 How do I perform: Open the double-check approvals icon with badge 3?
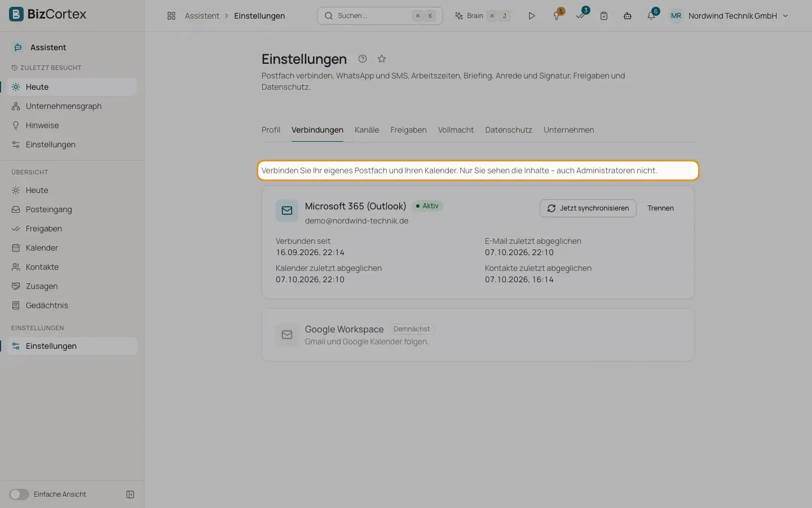[580, 16]
